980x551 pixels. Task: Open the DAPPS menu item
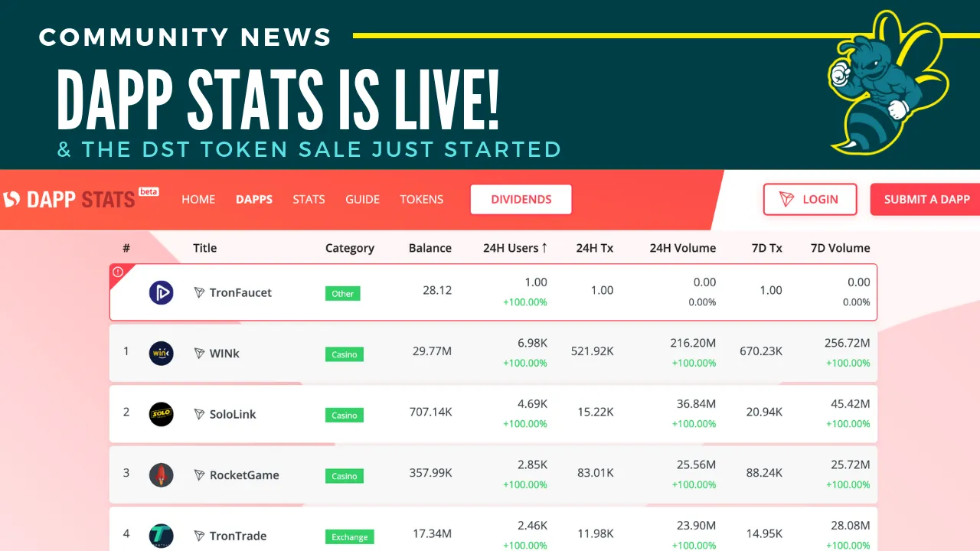point(254,199)
